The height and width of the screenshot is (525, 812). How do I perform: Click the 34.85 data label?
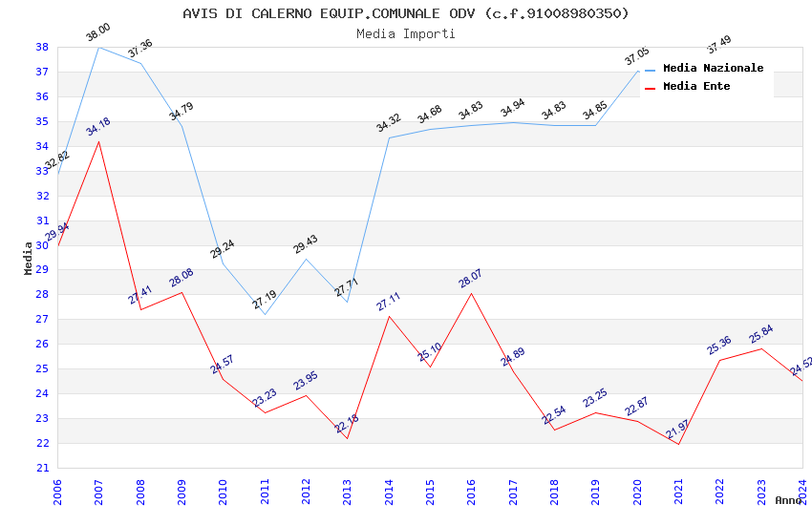(594, 111)
